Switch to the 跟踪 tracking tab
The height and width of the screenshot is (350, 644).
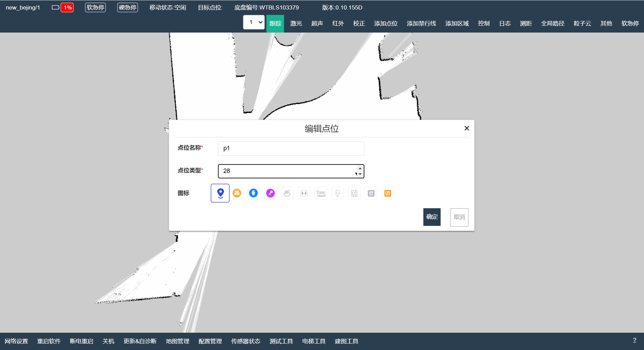coord(275,23)
